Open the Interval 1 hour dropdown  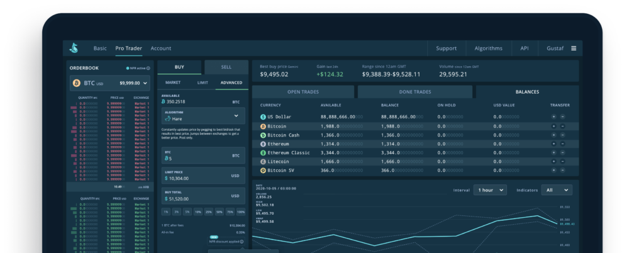tap(491, 189)
